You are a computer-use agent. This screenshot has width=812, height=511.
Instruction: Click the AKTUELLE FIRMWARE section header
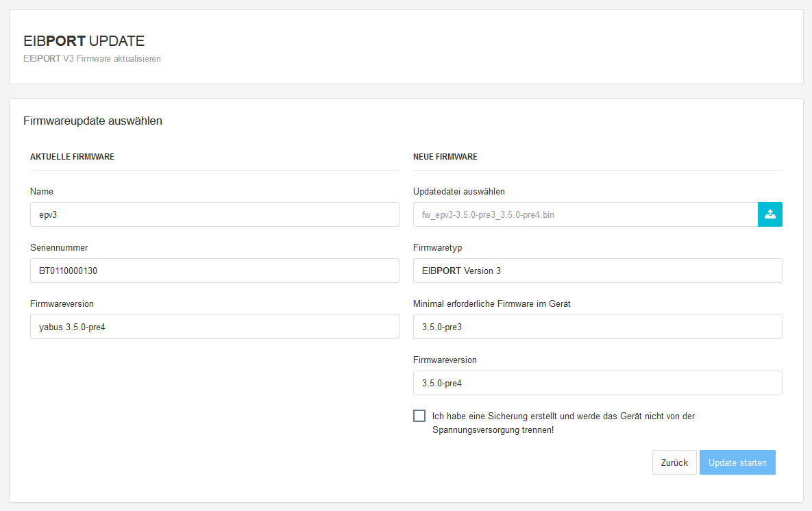72,157
